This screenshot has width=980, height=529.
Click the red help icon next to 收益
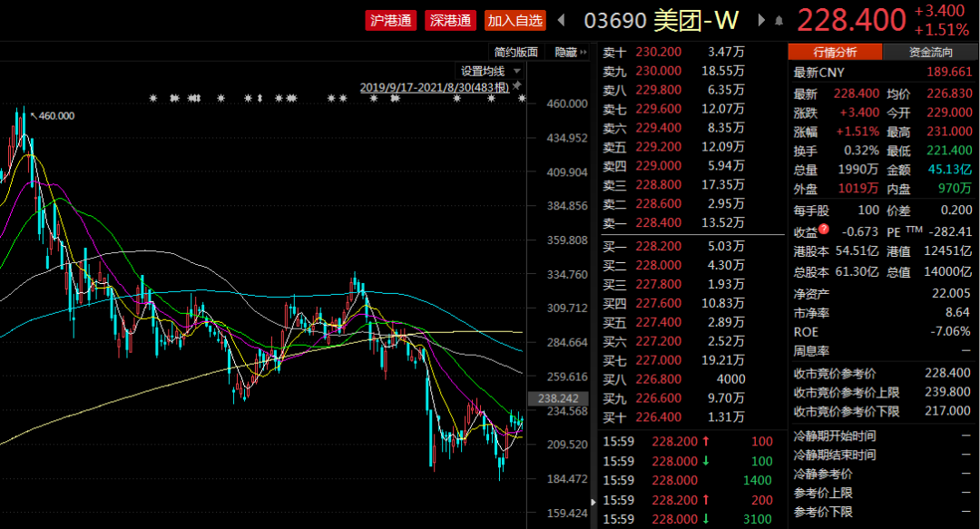point(824,230)
